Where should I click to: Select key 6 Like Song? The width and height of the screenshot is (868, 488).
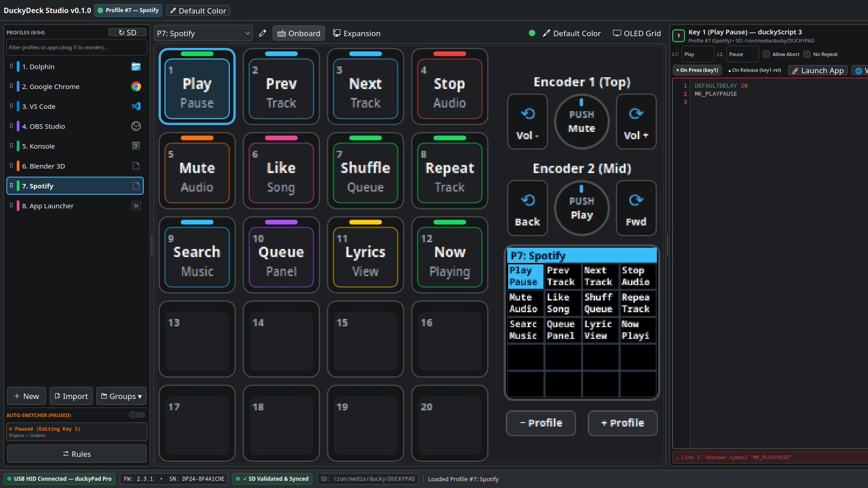(281, 171)
